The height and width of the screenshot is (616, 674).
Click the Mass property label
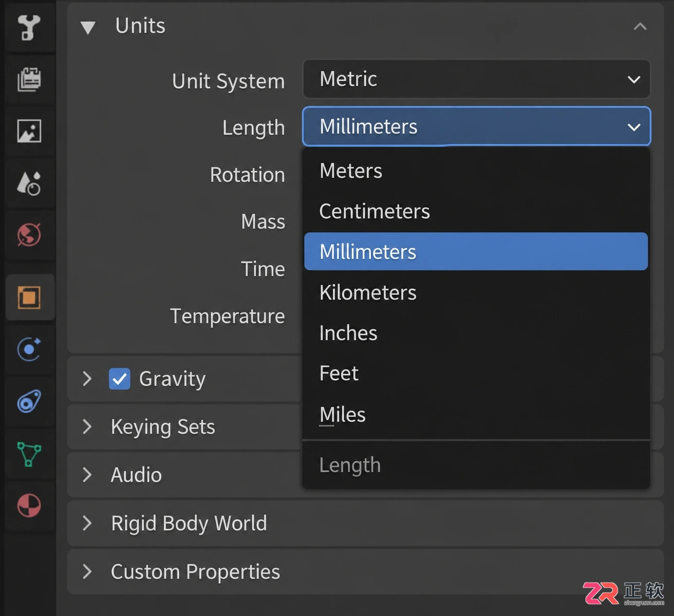click(x=263, y=222)
